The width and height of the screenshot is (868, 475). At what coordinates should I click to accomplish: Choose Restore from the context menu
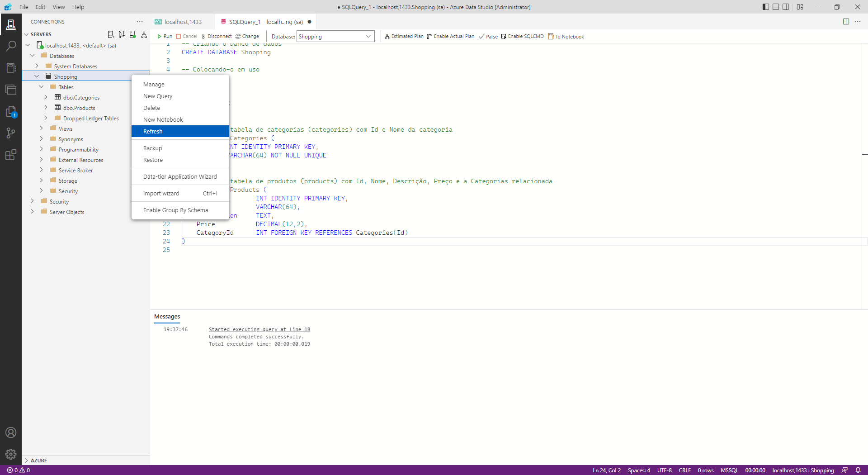click(180, 160)
